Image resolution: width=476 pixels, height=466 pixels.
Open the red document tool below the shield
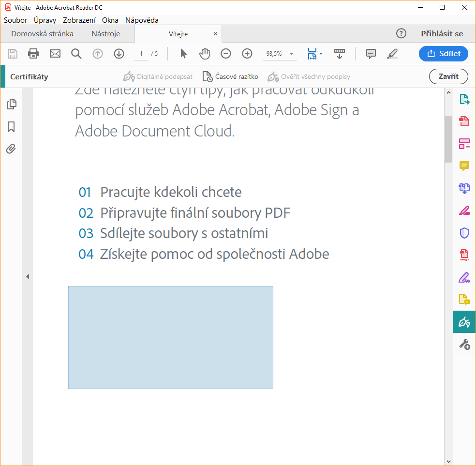pos(464,255)
